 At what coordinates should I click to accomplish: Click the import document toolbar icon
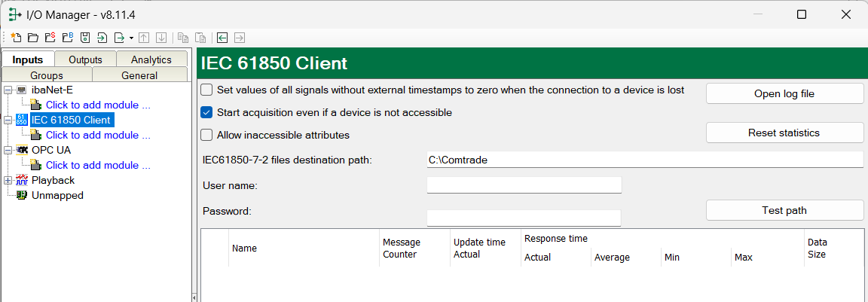point(102,38)
